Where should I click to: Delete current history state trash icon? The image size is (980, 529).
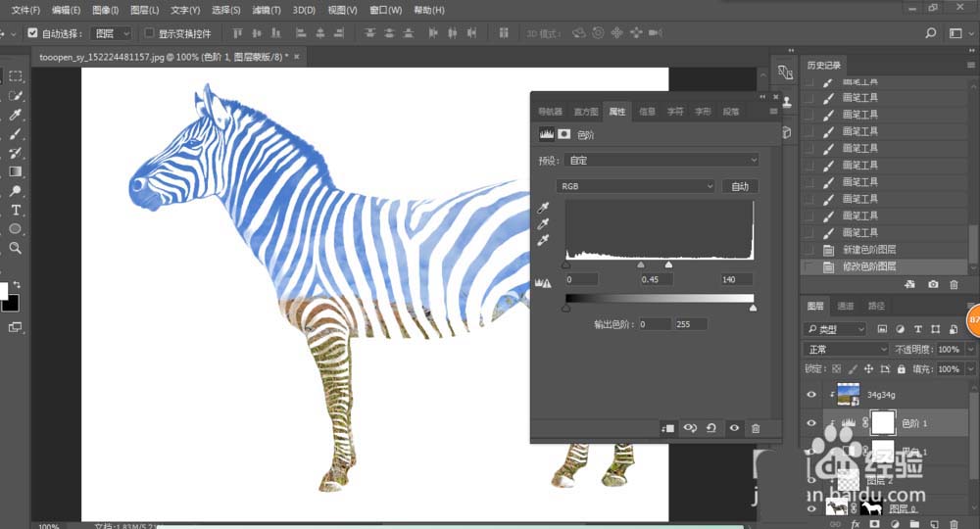point(954,284)
